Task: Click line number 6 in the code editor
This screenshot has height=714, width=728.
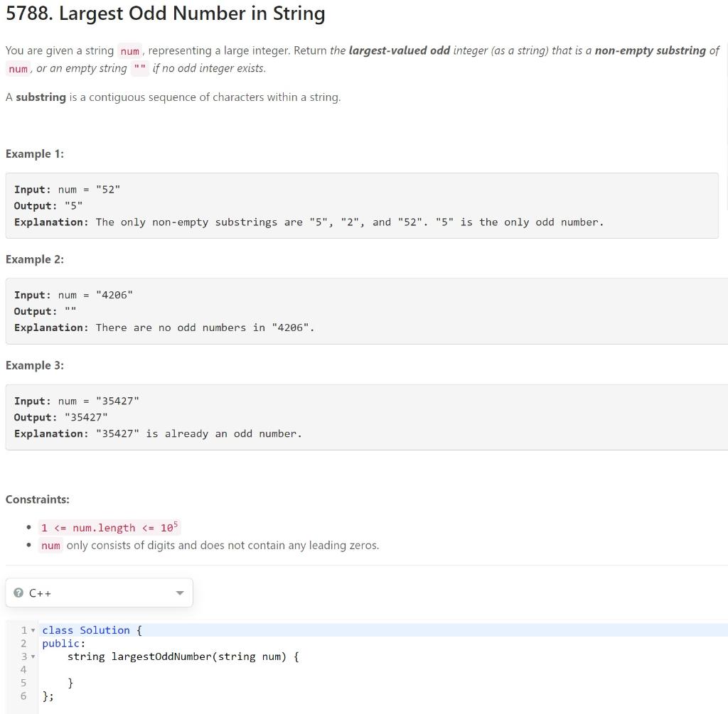Action: [x=23, y=696]
